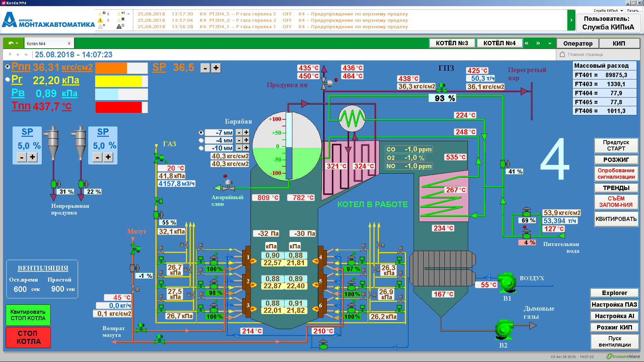Viewport: 644px width, 362px height.
Task: Click the superheater heat exchanger circle icon
Action: tap(352, 118)
